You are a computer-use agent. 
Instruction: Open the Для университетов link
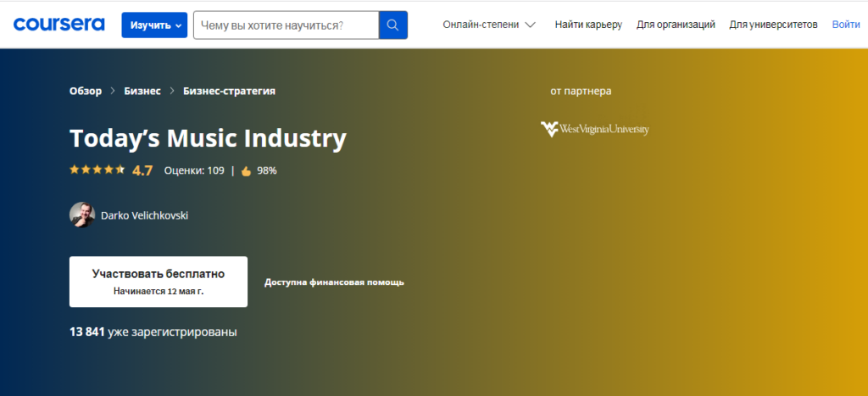coord(773,25)
